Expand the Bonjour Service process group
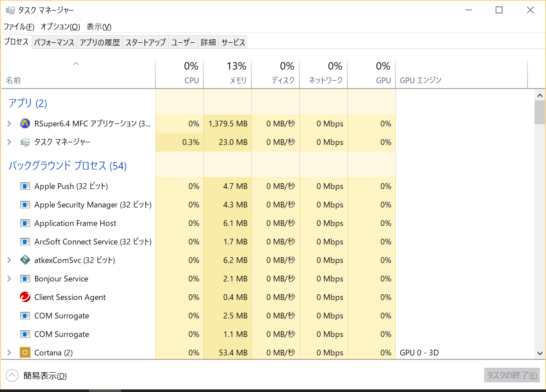This screenshot has width=546, height=392. pyautogui.click(x=9, y=279)
